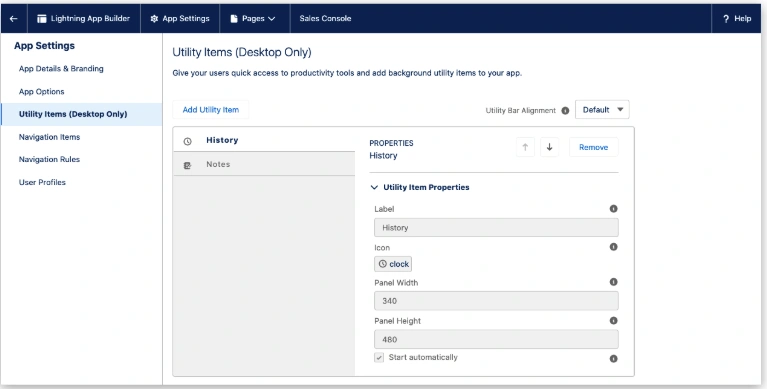Click the clock icon beside History
Viewport: 767px width, 389px height.
[187, 141]
